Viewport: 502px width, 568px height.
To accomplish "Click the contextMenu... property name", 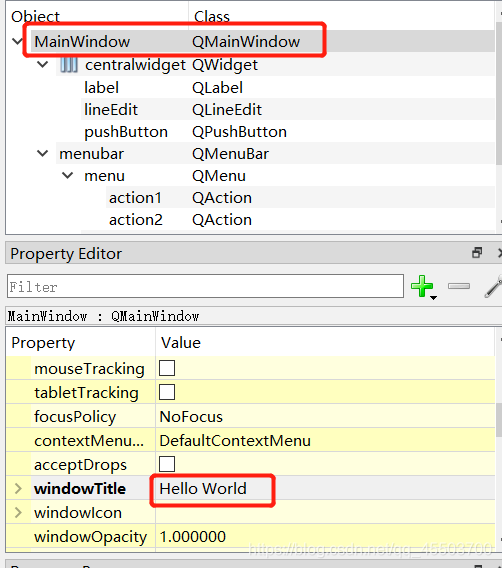I will (89, 440).
